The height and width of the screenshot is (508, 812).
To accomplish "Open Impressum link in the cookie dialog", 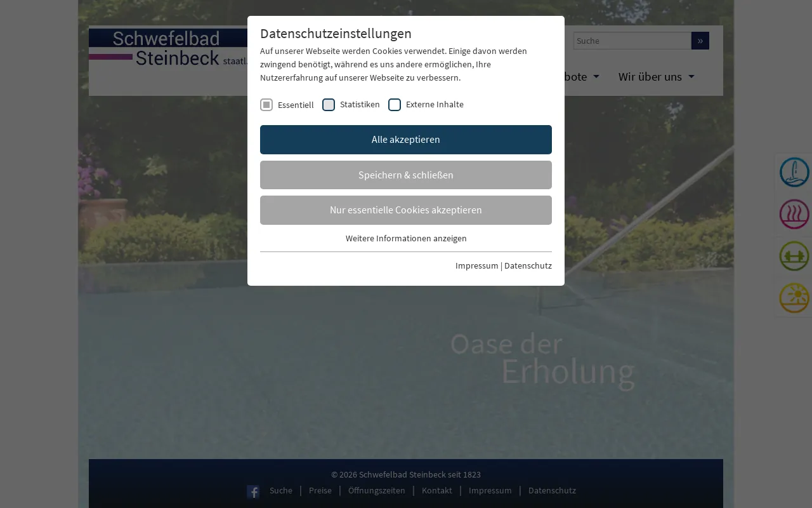I will point(476,265).
